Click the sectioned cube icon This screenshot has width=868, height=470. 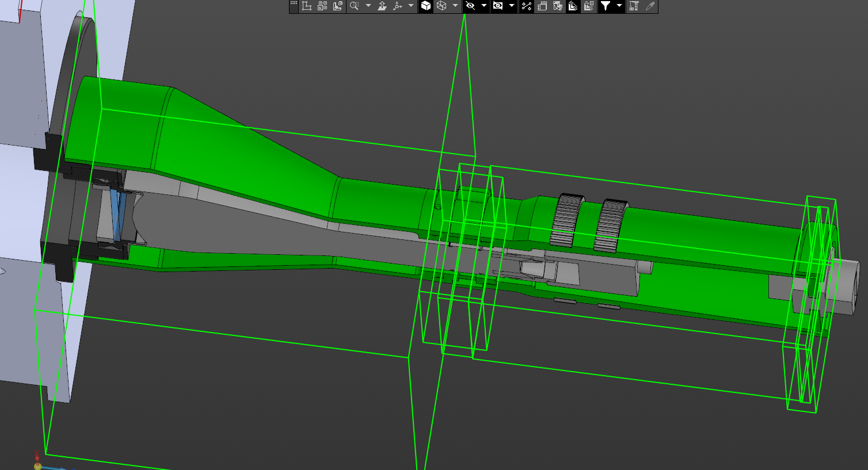click(x=558, y=6)
